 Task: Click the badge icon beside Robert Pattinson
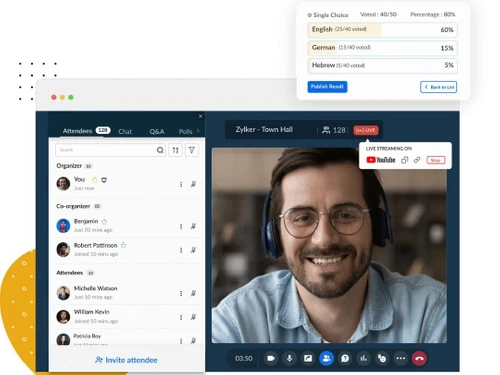tap(123, 245)
